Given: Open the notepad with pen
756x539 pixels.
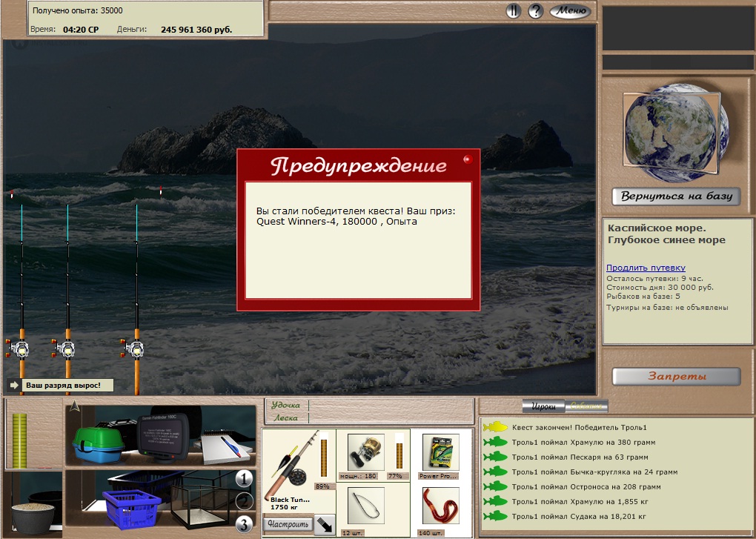Looking at the screenshot, I should point(225,448).
